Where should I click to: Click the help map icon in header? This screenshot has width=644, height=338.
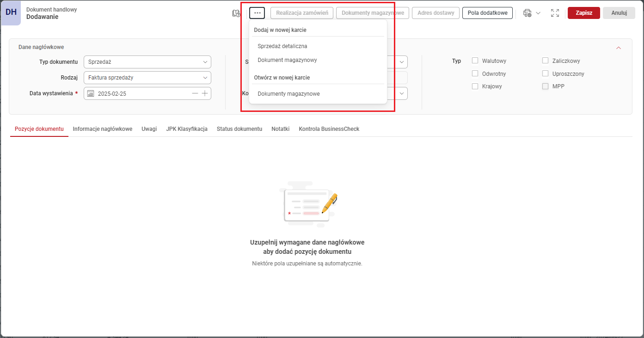[x=236, y=13]
